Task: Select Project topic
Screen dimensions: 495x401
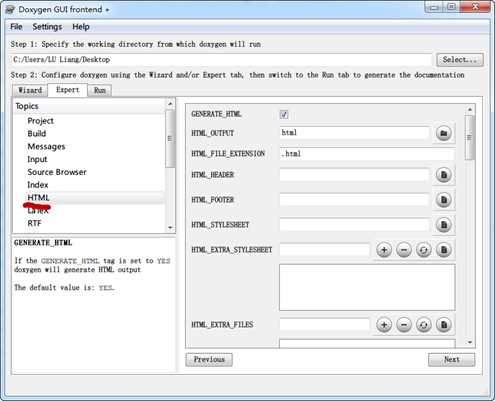Action: coord(40,121)
